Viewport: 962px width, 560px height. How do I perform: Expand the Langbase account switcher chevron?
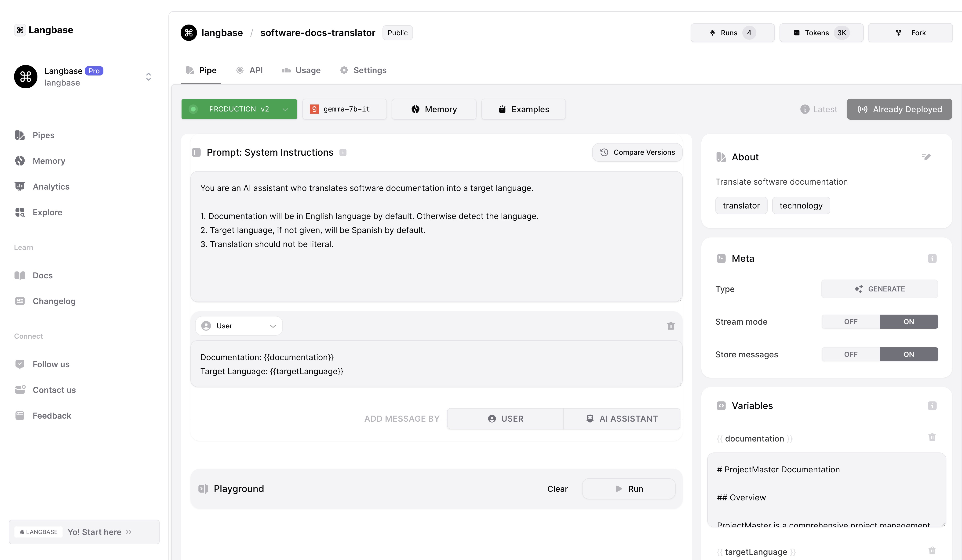click(x=149, y=77)
